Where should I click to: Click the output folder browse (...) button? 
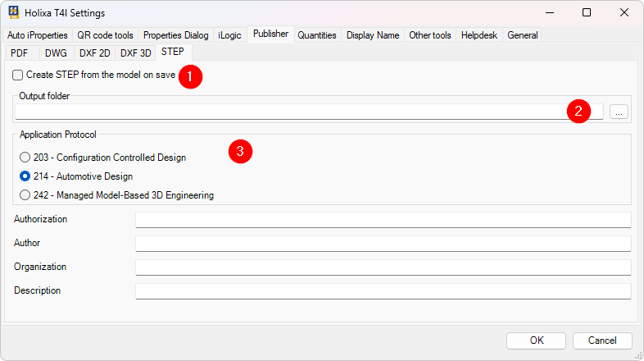tap(619, 112)
